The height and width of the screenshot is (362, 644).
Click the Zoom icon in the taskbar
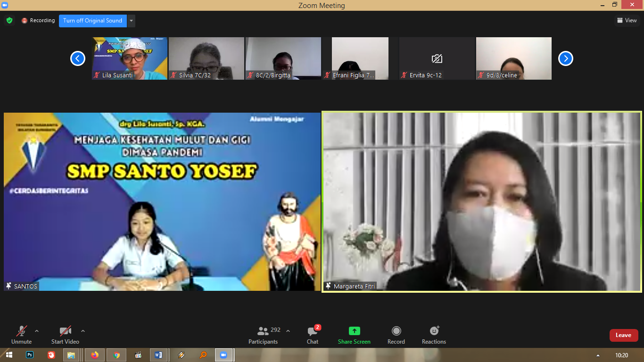point(224,355)
